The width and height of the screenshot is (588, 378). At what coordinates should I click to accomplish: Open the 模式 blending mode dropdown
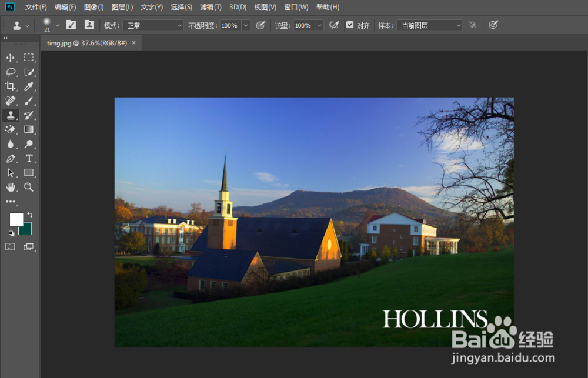coord(153,25)
